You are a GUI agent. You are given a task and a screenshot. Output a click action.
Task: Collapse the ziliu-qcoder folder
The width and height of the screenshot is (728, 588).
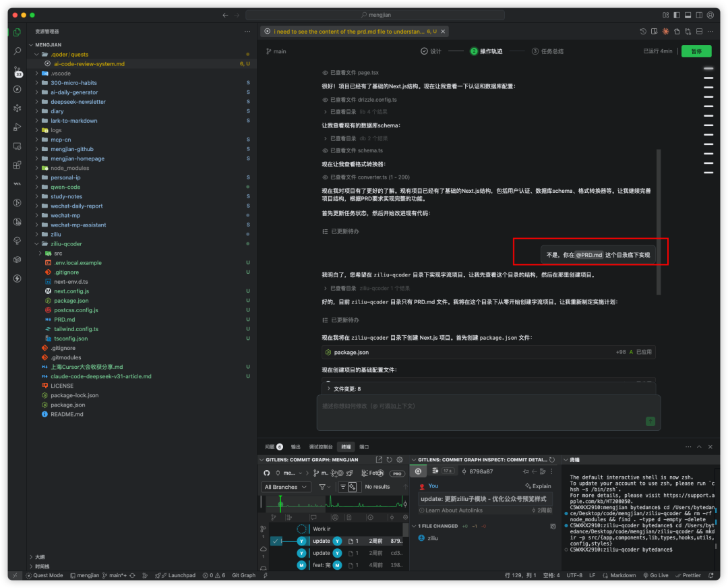[66, 243]
